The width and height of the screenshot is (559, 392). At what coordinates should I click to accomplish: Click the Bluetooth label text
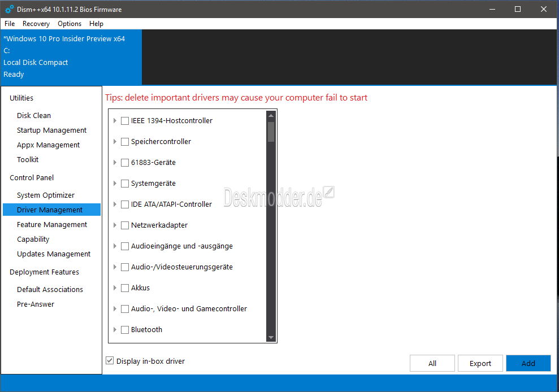146,330
